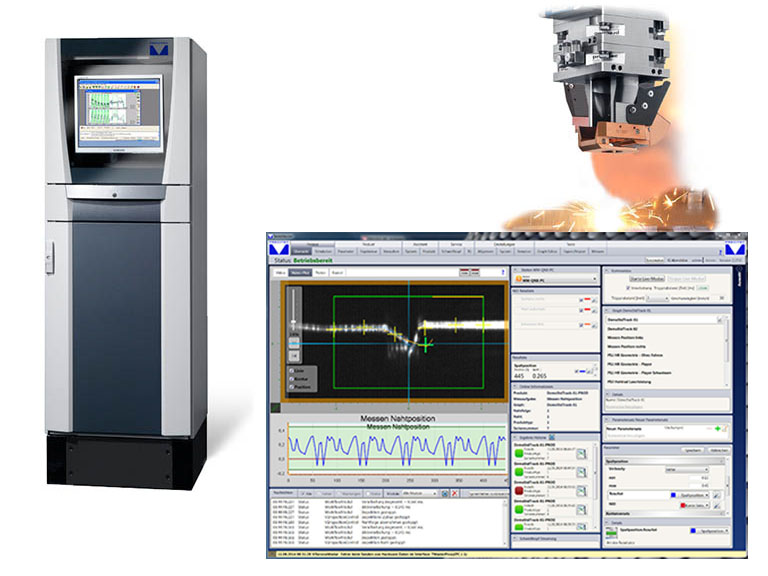The width and height of the screenshot is (768, 576).
Task: Click the zoom slider handle in video view
Action: pos(293,322)
